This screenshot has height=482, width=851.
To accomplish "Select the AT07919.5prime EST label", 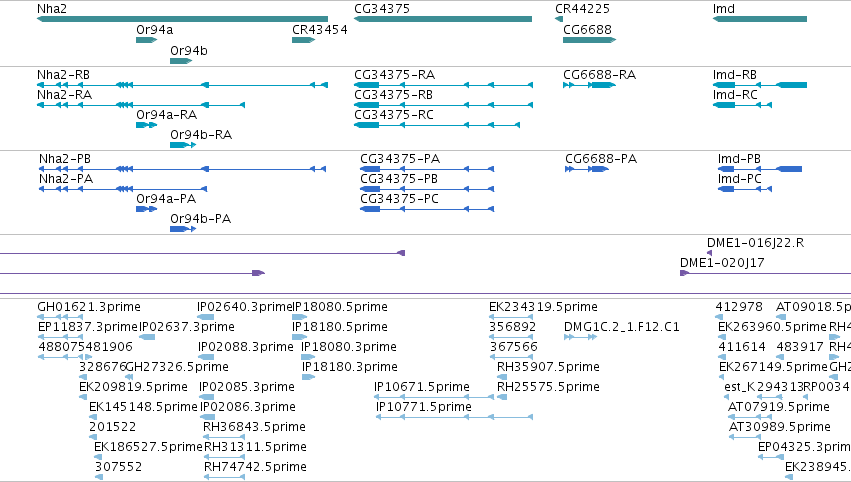I will click(779, 408).
